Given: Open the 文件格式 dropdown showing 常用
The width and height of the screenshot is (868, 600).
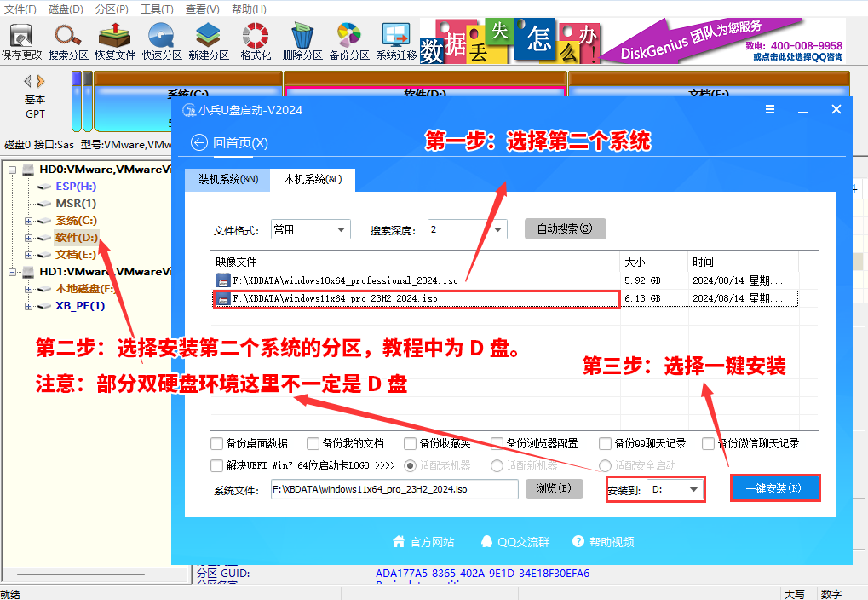Looking at the screenshot, I should 311,229.
